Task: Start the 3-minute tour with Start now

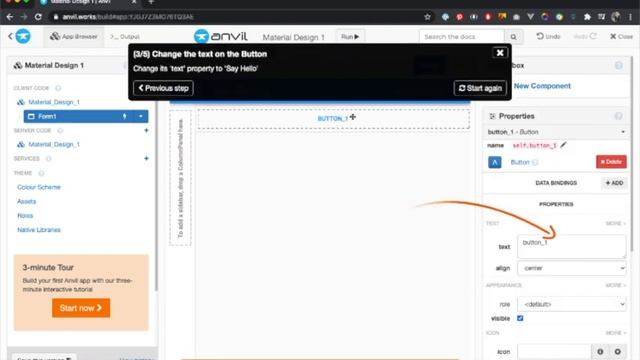Action: coord(81,308)
